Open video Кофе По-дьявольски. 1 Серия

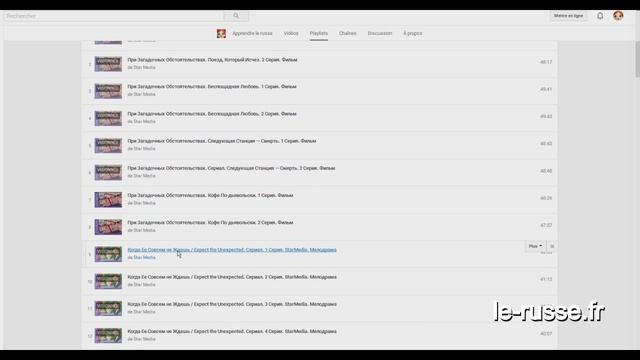coord(210,196)
